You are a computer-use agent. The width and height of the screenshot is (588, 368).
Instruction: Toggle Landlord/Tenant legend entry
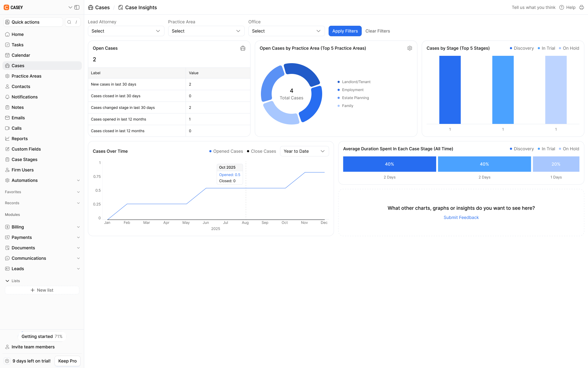point(354,82)
